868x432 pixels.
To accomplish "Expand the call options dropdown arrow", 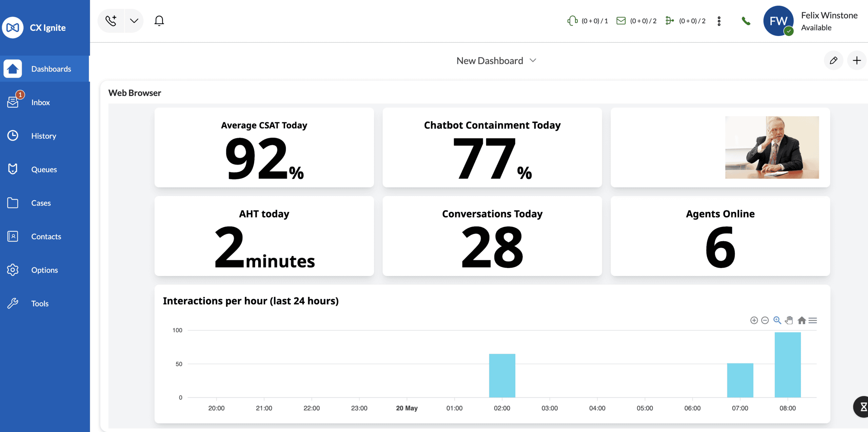I will (134, 21).
